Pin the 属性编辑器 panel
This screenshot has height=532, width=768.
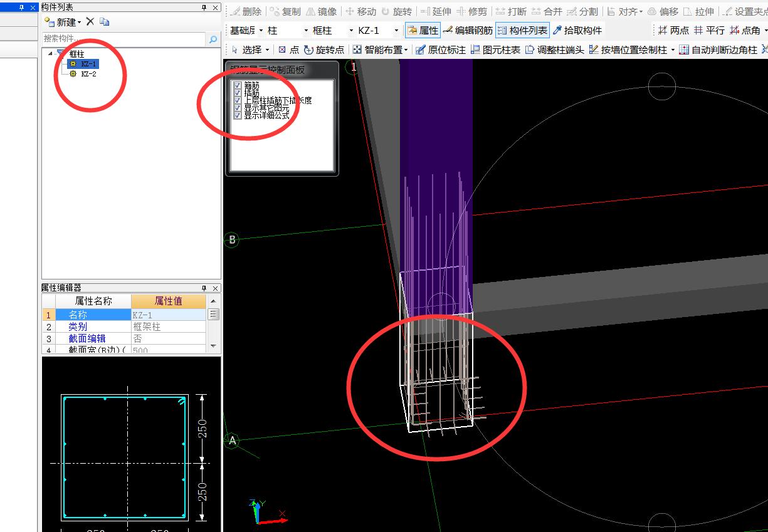tap(204, 288)
